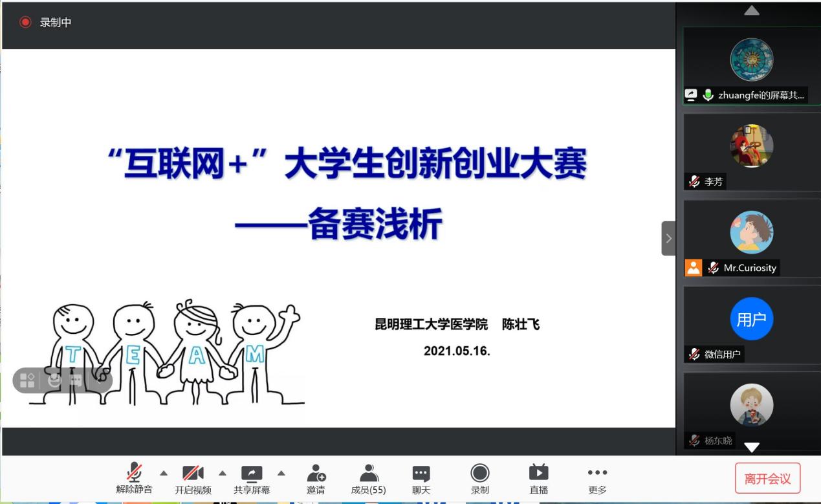This screenshot has height=504, width=821.
Task: Start sharing with 共享屏幕 icon
Action: 252,473
